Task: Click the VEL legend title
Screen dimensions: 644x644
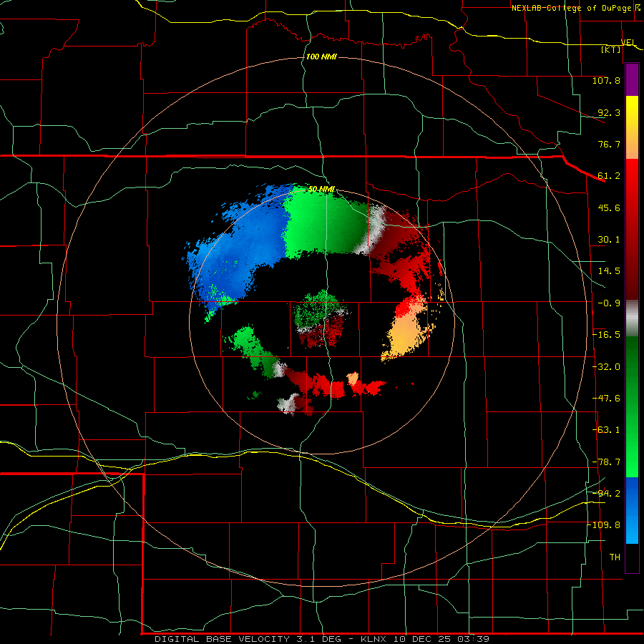Action: (x=628, y=42)
